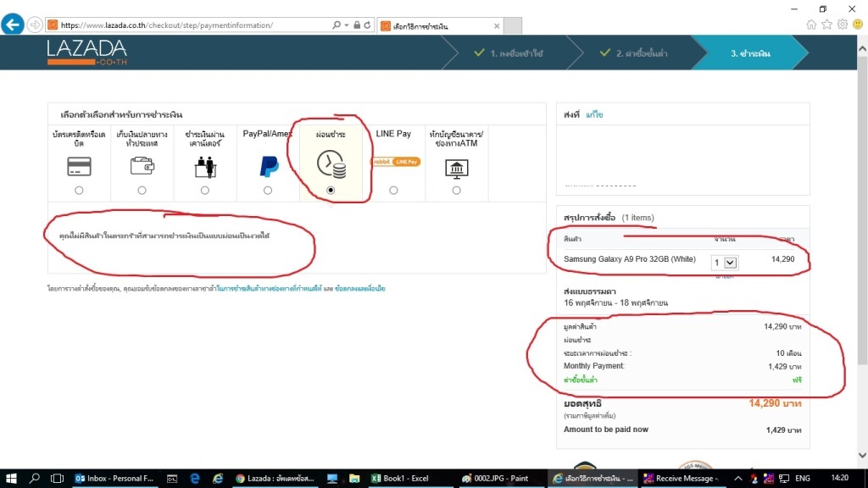Go to checkout step 2 order

(634, 53)
